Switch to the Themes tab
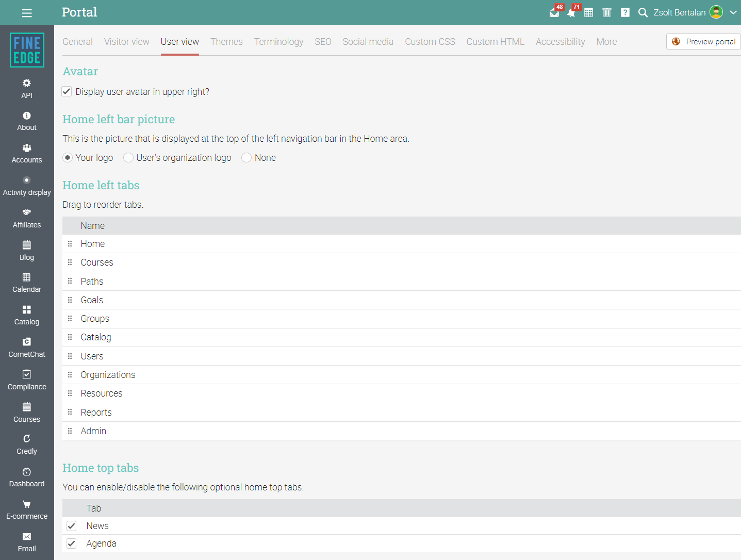 point(226,42)
